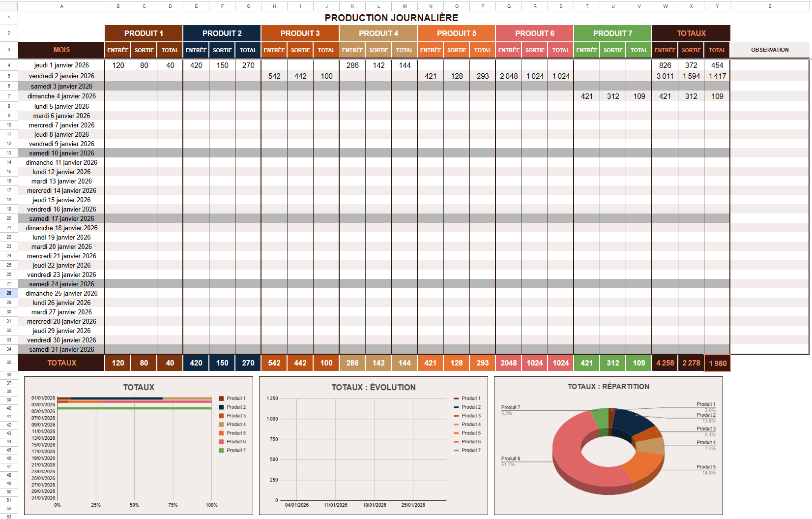This screenshot has height=519, width=812.
Task: Click the grand total cell showing 1 980
Action: [x=717, y=363]
